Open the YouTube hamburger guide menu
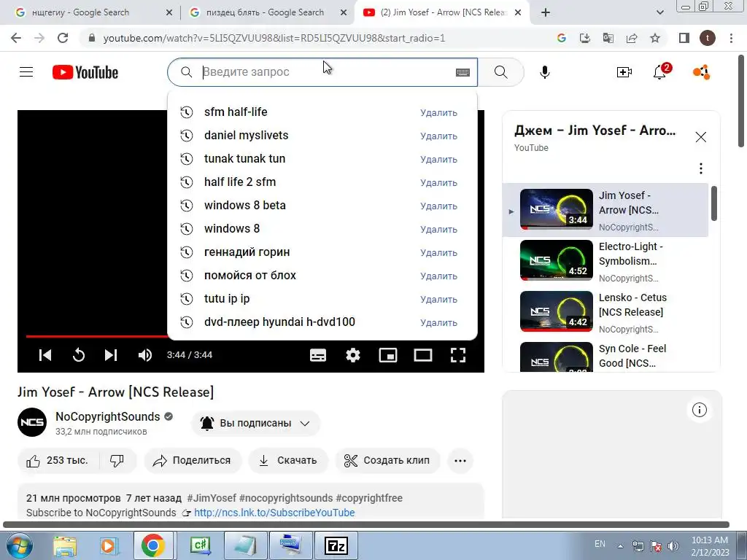Viewport: 747px width, 560px height. (26, 72)
